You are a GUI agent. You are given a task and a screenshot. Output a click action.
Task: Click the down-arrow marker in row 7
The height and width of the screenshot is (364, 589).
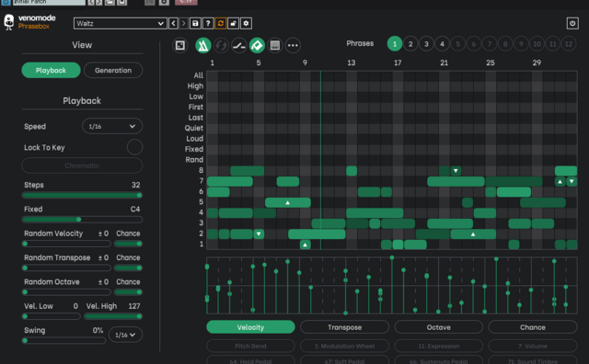click(x=572, y=181)
